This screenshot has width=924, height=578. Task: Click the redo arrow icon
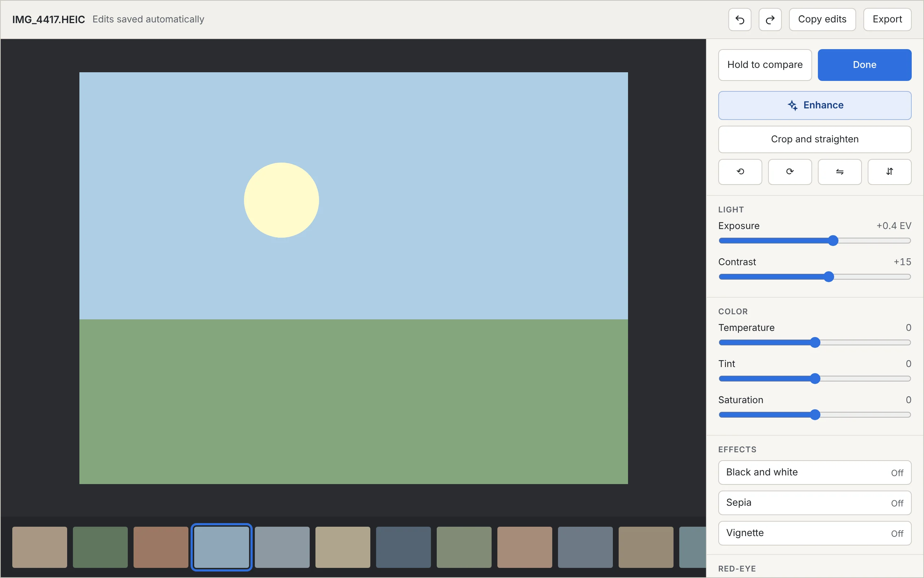(770, 20)
